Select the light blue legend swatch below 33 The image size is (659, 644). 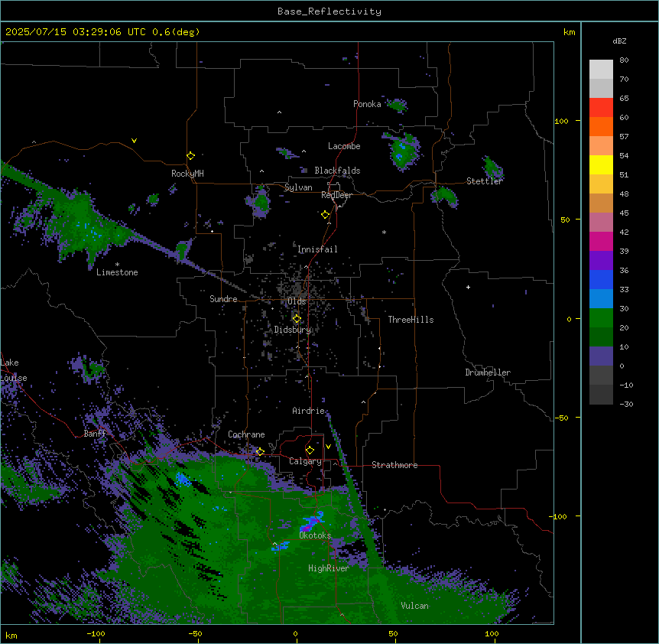click(601, 298)
